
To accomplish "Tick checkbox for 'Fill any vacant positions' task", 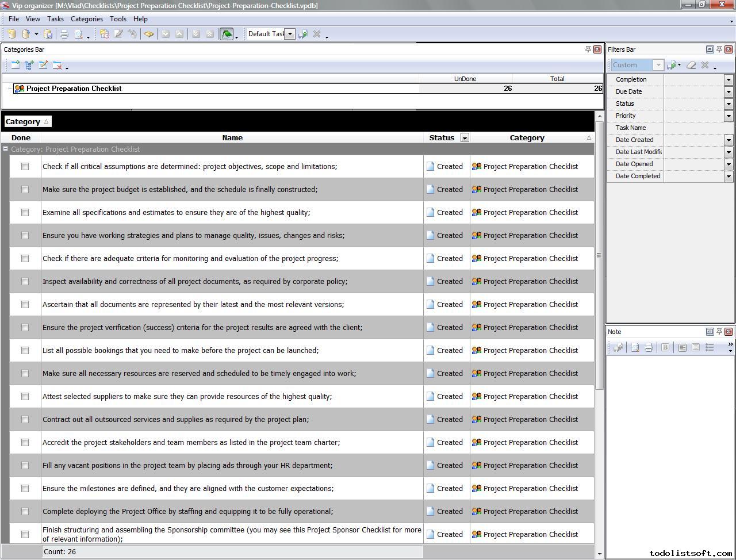I will coord(25,466).
